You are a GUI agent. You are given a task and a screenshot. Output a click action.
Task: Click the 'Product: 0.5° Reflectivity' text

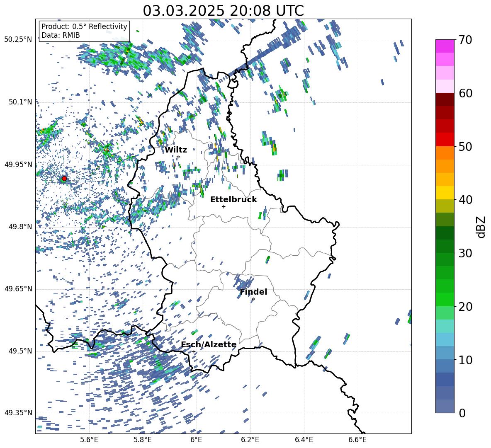[84, 26]
